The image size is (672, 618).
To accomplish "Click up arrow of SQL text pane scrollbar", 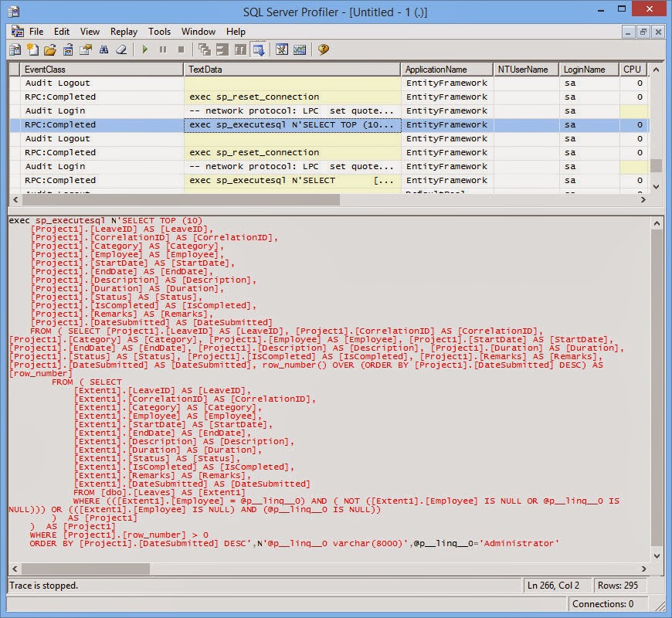I will coord(657,223).
